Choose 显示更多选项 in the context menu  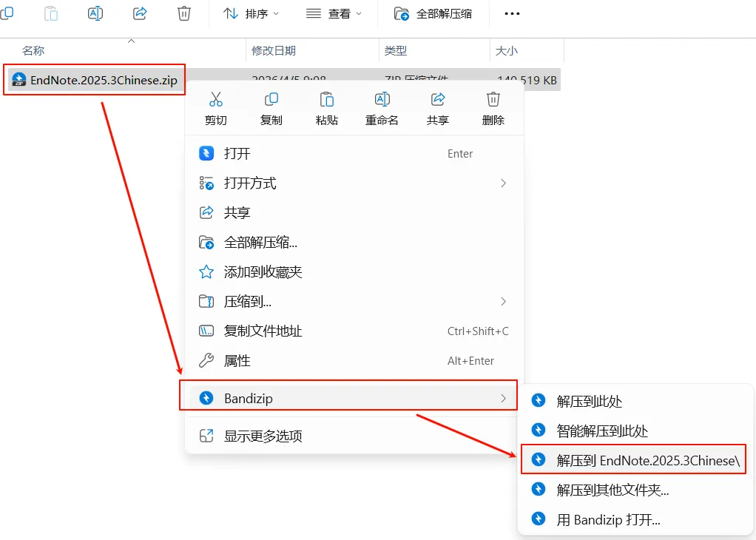354,436
